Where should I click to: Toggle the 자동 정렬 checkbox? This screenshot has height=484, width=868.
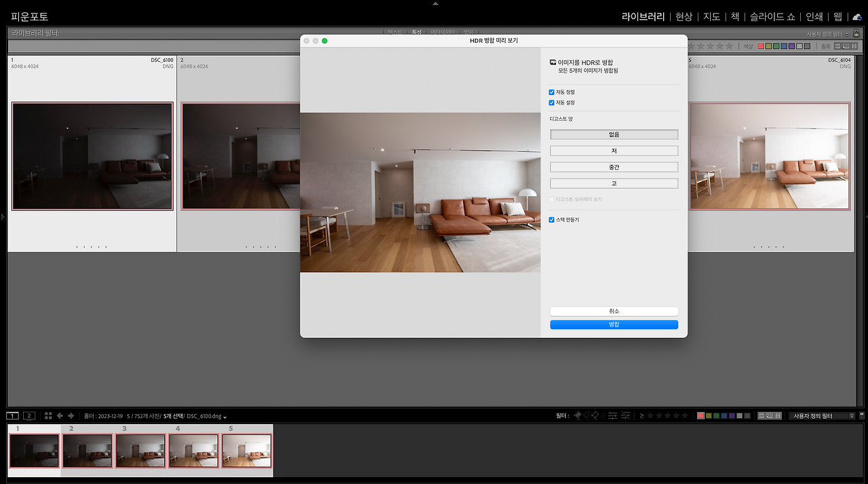tap(552, 92)
